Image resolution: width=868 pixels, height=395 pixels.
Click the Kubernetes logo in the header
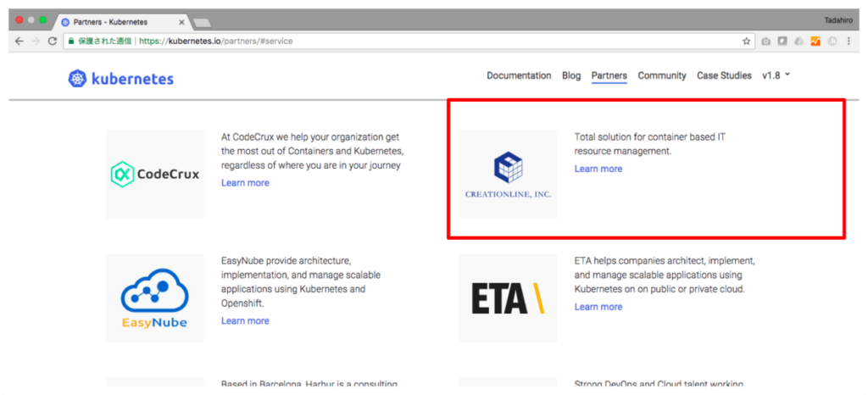(x=120, y=79)
